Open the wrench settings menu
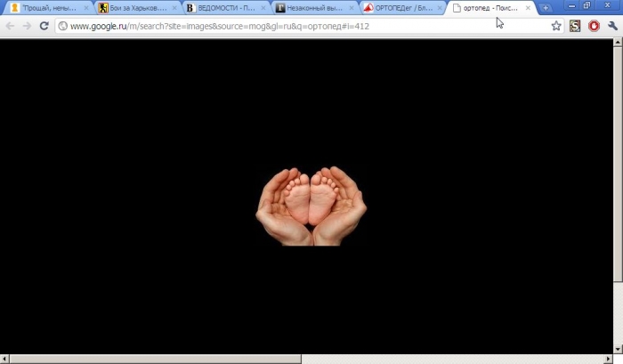The height and width of the screenshot is (364, 623). click(612, 26)
